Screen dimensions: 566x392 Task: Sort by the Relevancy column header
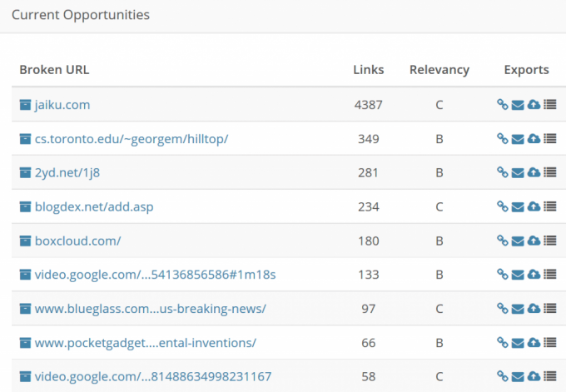439,70
